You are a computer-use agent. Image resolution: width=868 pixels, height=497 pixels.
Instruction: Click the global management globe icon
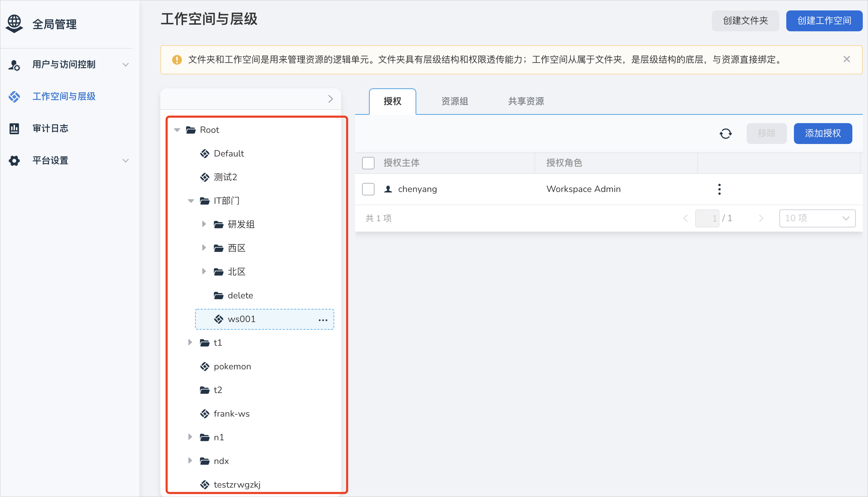pyautogui.click(x=14, y=24)
